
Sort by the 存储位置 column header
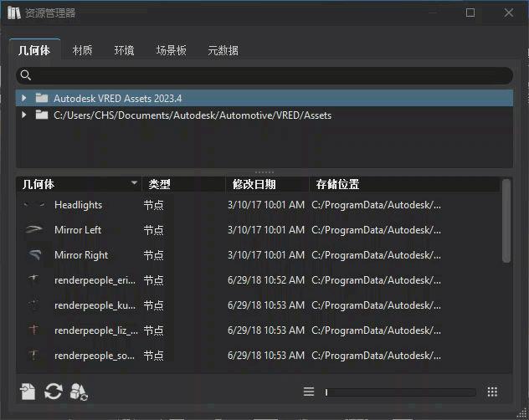pyautogui.click(x=404, y=184)
